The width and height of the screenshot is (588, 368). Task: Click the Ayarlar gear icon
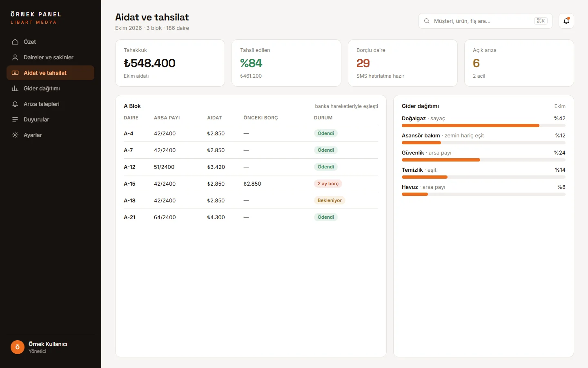coord(15,135)
